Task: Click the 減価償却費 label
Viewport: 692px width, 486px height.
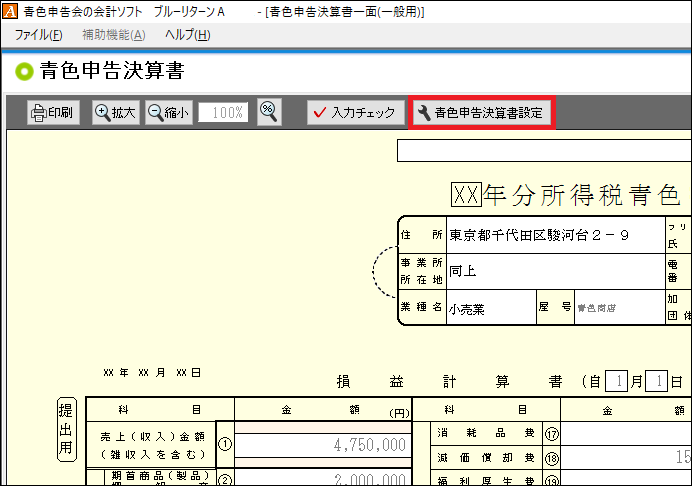Action: click(486, 458)
